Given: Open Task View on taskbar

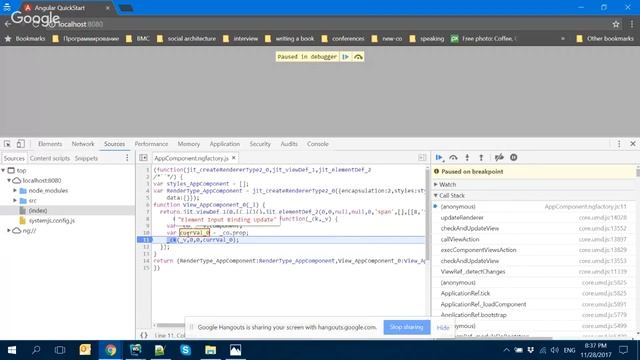Looking at the screenshot, I should (60, 350).
